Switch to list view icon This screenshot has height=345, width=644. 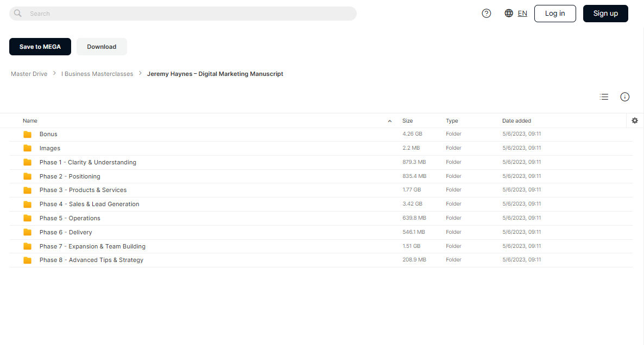(604, 97)
